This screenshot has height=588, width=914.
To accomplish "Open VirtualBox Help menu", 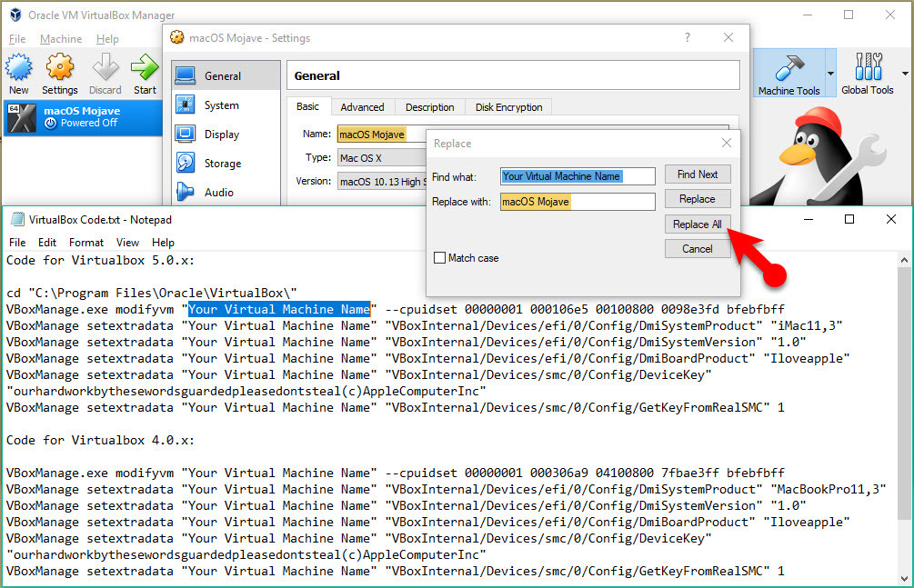I will [x=107, y=39].
